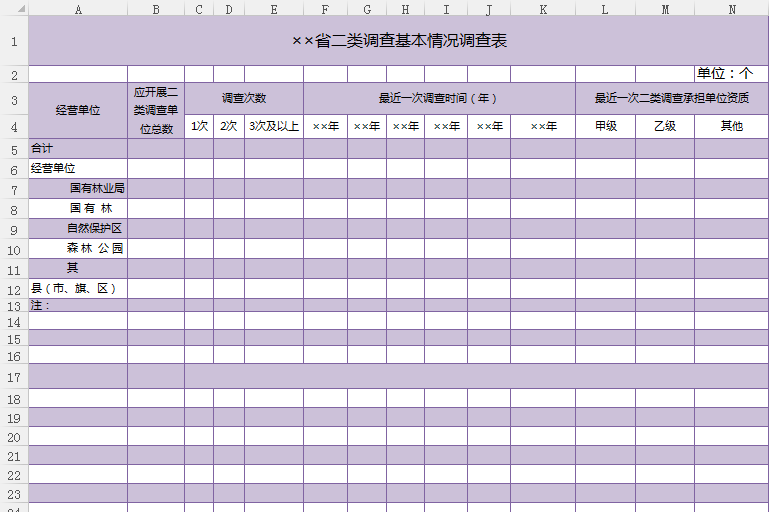The width and height of the screenshot is (769, 512).
Task: Select the 调查次数 header cell
Action: 243,99
